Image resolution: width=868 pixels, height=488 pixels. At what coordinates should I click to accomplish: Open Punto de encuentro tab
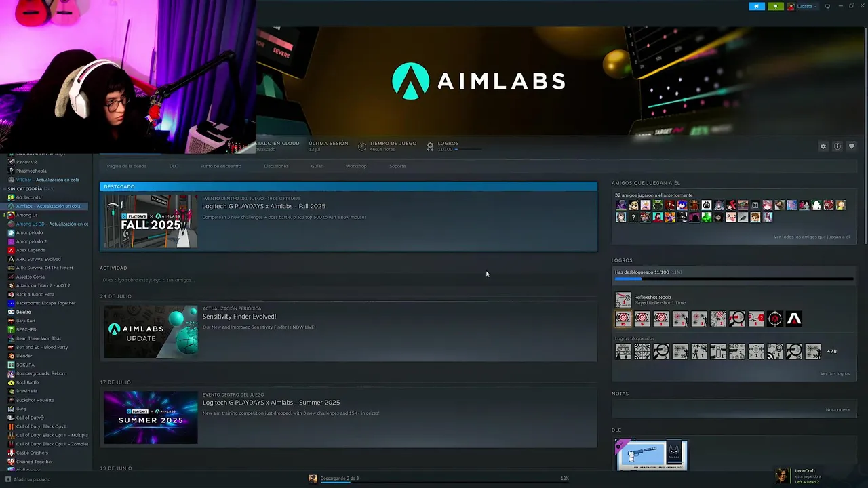tap(221, 166)
